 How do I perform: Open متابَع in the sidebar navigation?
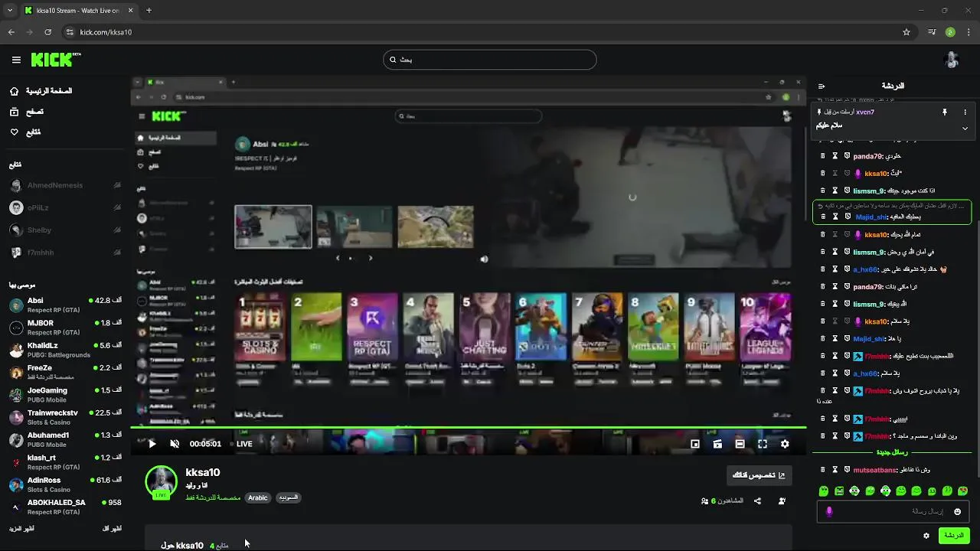click(x=33, y=132)
